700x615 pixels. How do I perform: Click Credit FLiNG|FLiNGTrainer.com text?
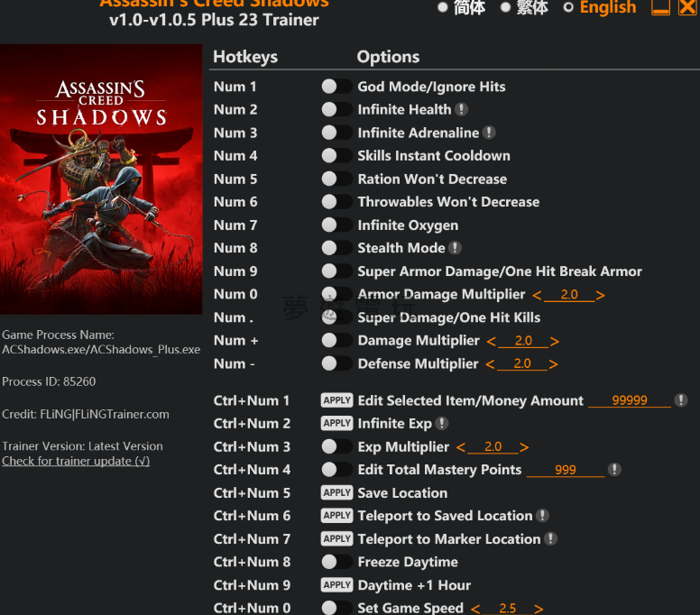[x=86, y=414]
